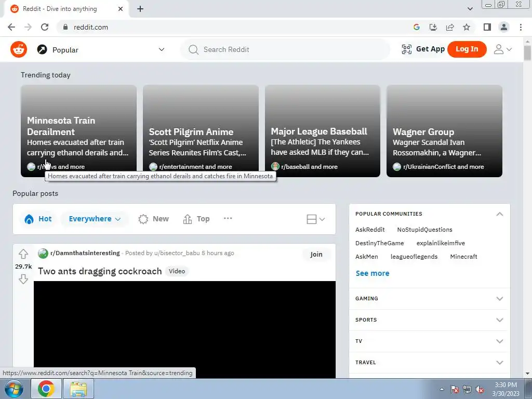Click the Reddit logo home icon
Image resolution: width=532 pixels, height=399 pixels.
[19, 49]
